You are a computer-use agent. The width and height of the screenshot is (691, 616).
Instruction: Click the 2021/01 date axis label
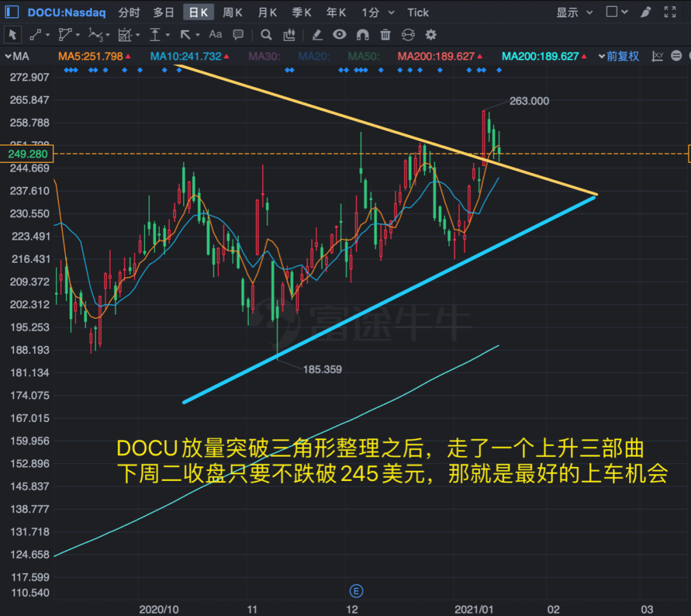(x=473, y=610)
